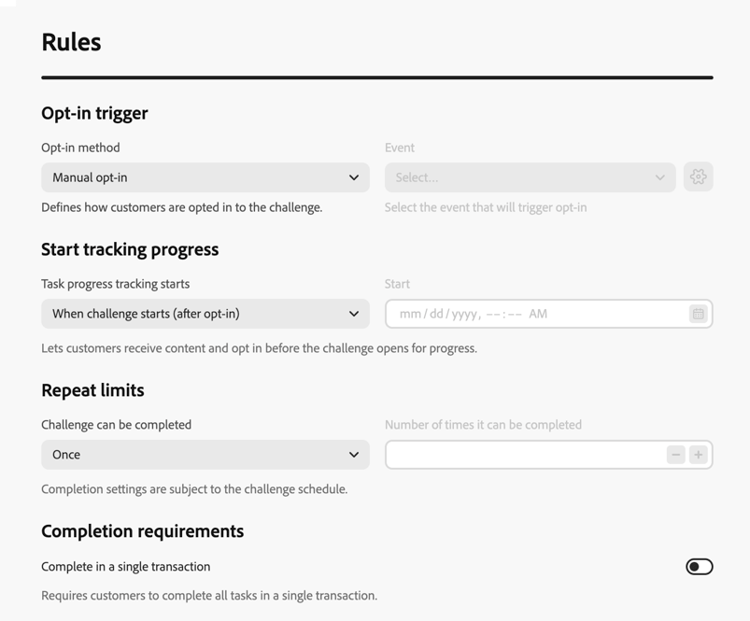The height and width of the screenshot is (621, 750).
Task: Expand Task progress tracking starts dropdown
Action: [x=205, y=314]
